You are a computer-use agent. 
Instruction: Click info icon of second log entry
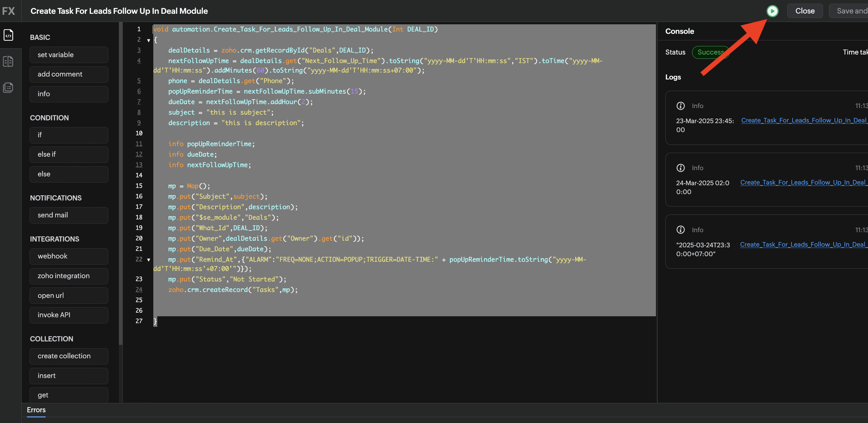680,168
